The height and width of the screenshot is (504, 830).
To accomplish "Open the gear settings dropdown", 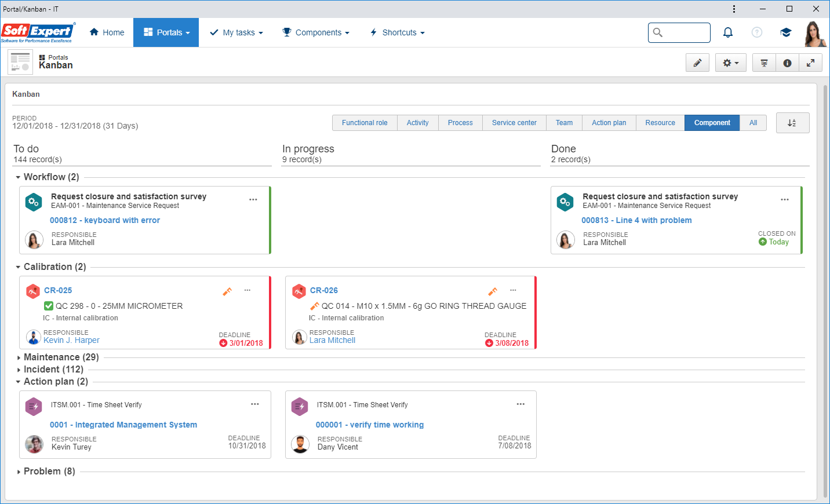I will tap(730, 63).
